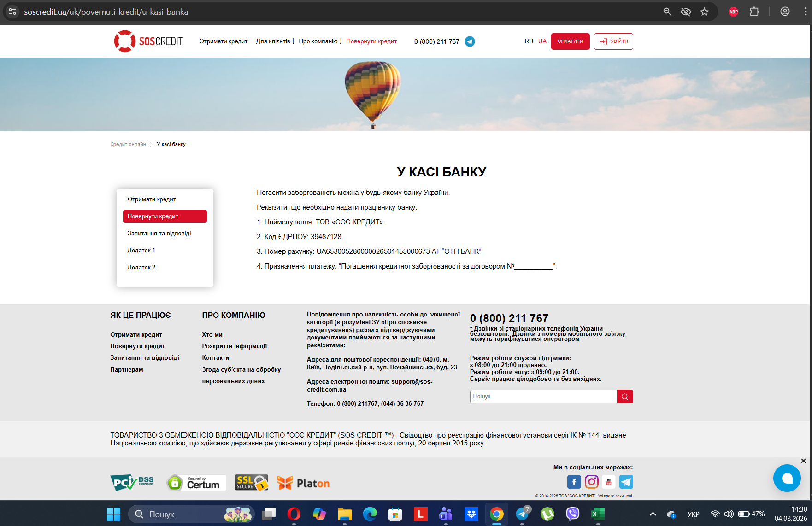The image size is (812, 526).
Task: Click the PCI DSS compliance badge
Action: pyautogui.click(x=132, y=483)
